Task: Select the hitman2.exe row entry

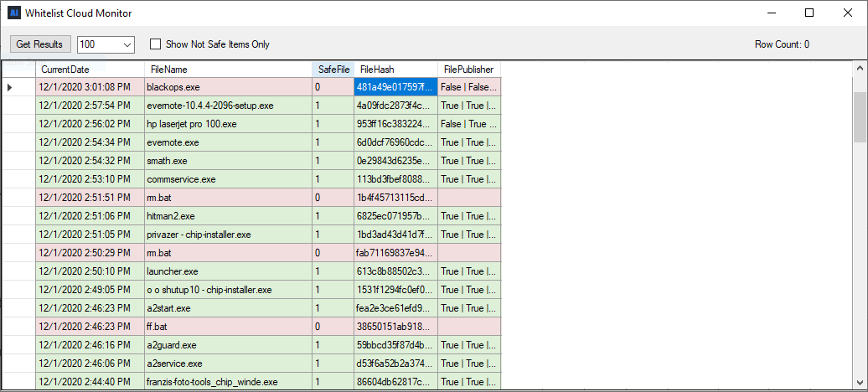Action: click(x=228, y=216)
